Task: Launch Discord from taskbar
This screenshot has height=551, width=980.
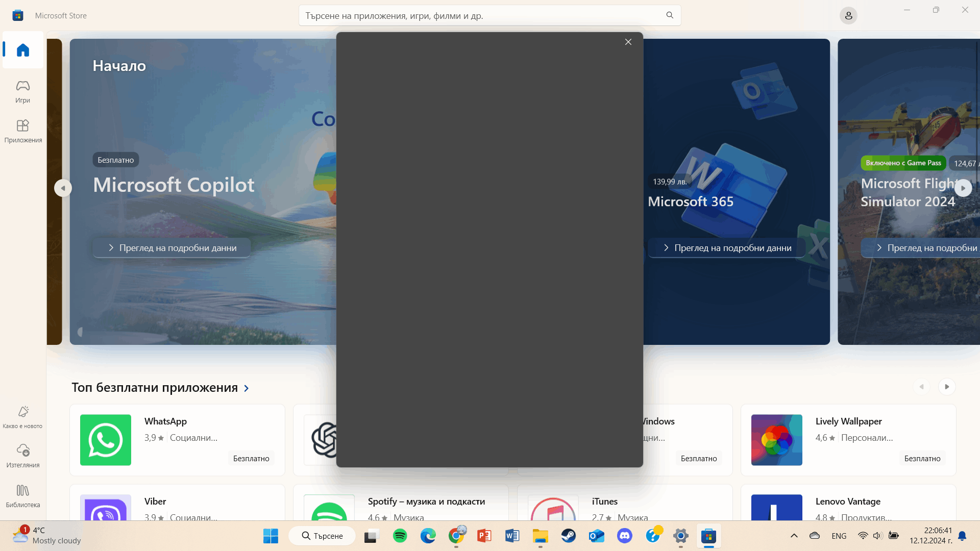Action: pyautogui.click(x=625, y=536)
